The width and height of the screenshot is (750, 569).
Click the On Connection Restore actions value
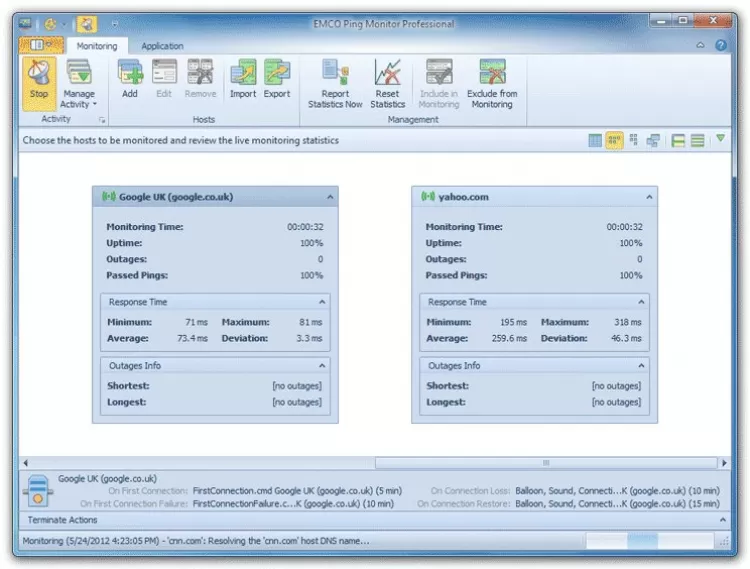(618, 503)
